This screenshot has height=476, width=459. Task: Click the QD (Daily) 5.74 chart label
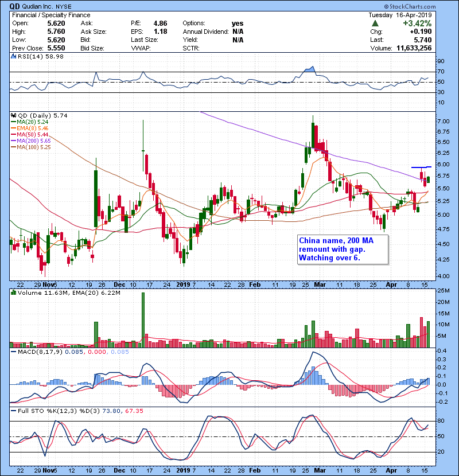pos(43,115)
